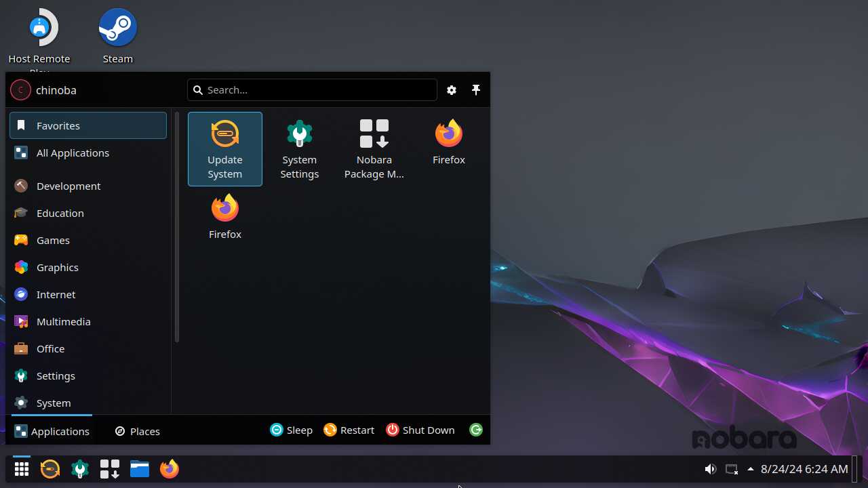Switch to the Places tab
Screen dimensions: 868x488
(x=138, y=431)
